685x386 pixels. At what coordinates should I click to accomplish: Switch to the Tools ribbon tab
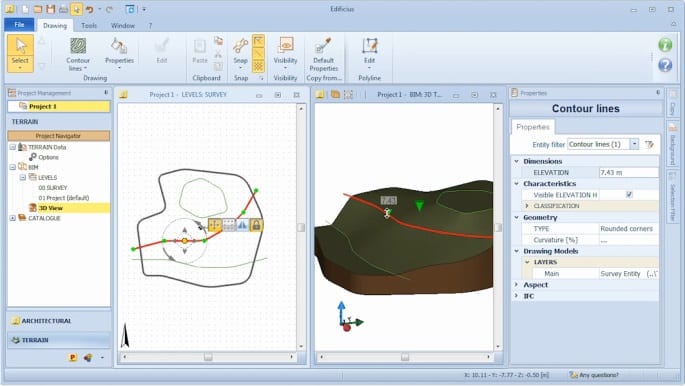click(89, 26)
